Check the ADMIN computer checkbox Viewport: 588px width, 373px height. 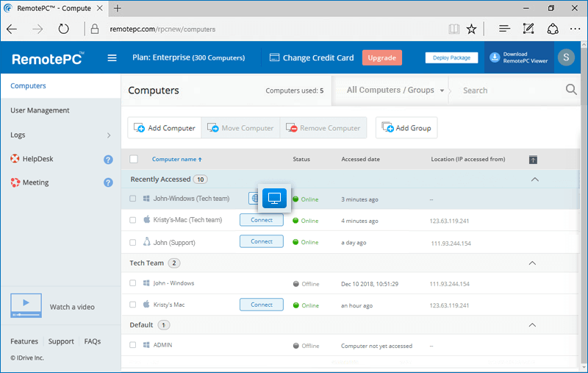[x=133, y=345]
